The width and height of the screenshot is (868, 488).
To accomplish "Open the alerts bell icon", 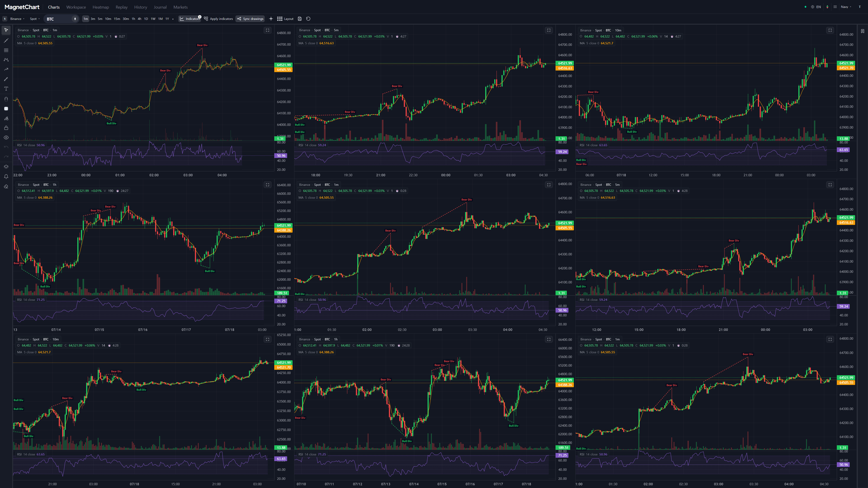I will pyautogui.click(x=6, y=177).
